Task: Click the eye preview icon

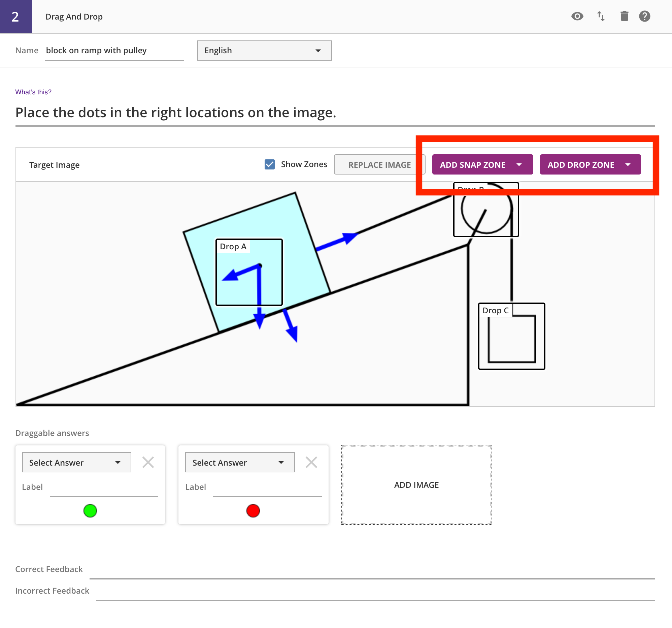Action: point(577,16)
